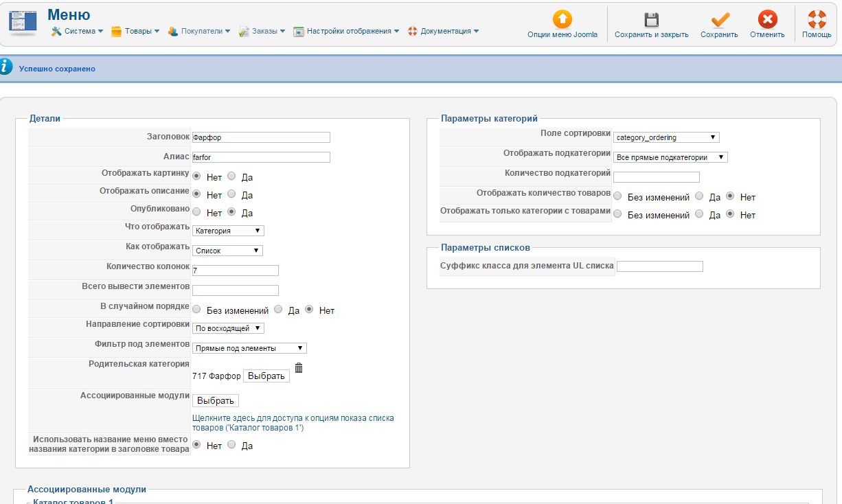Screen dimensions: 842x504
Task: Click the Save and Close floppy icon
Action: point(651,19)
